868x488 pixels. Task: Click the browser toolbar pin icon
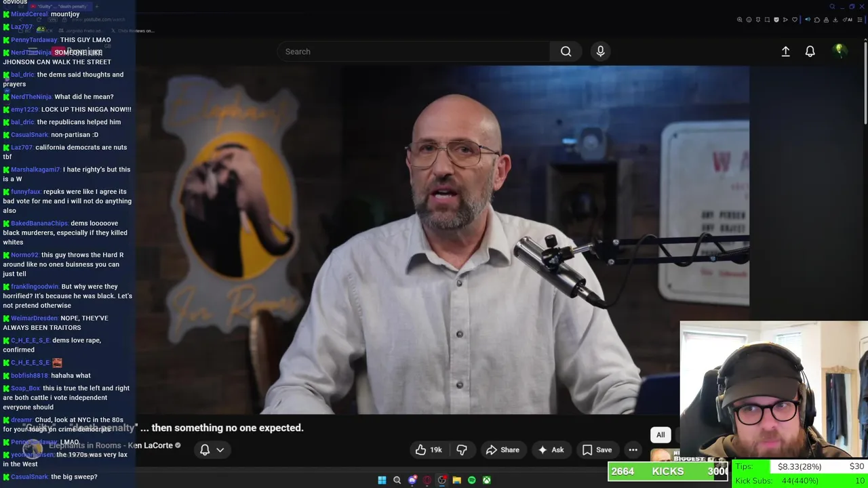[758, 20]
